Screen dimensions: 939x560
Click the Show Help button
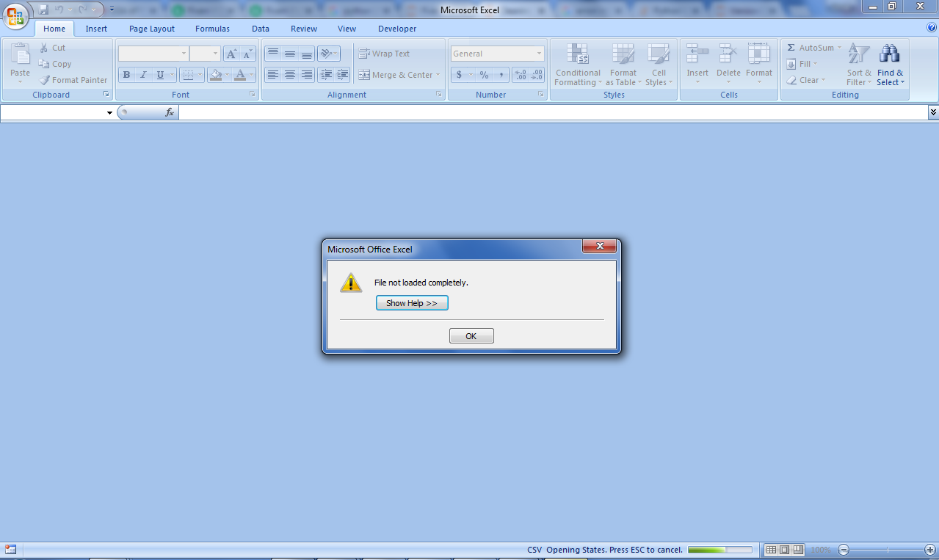click(412, 302)
